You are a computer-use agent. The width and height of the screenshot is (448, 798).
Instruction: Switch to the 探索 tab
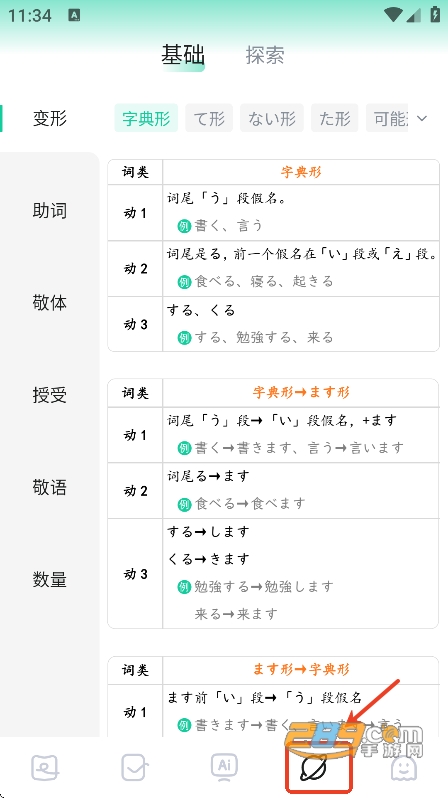coord(265,55)
